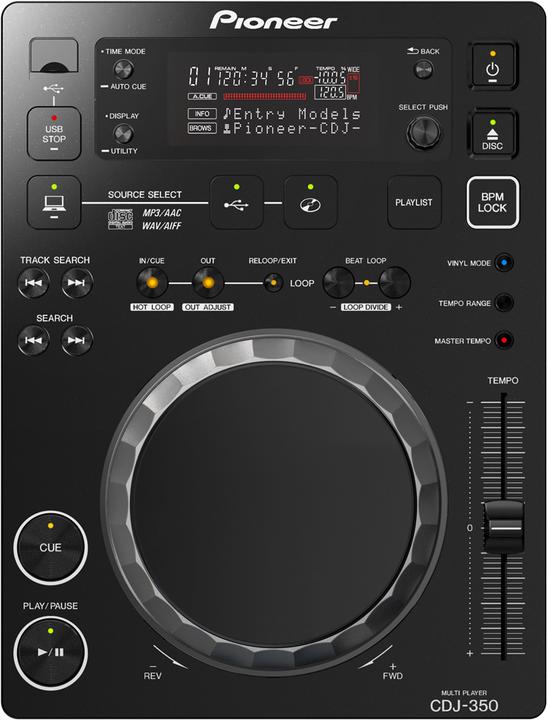Viewport: 547px width, 720px height.
Task: Click the INFO indicator on the display
Action: [202, 113]
